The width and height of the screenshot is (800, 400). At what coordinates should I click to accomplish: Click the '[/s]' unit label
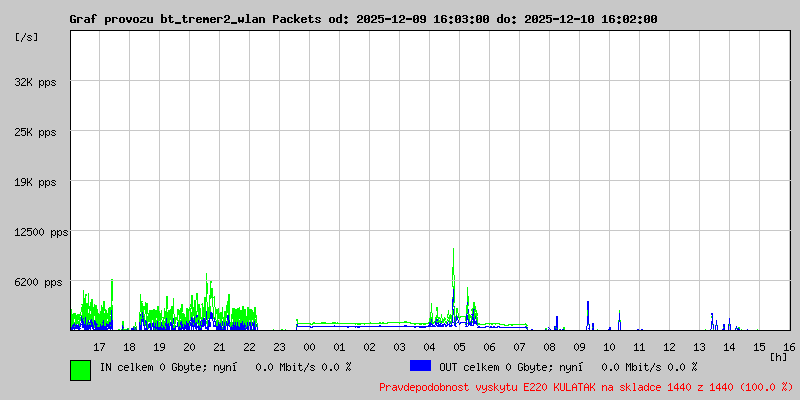coord(27,37)
